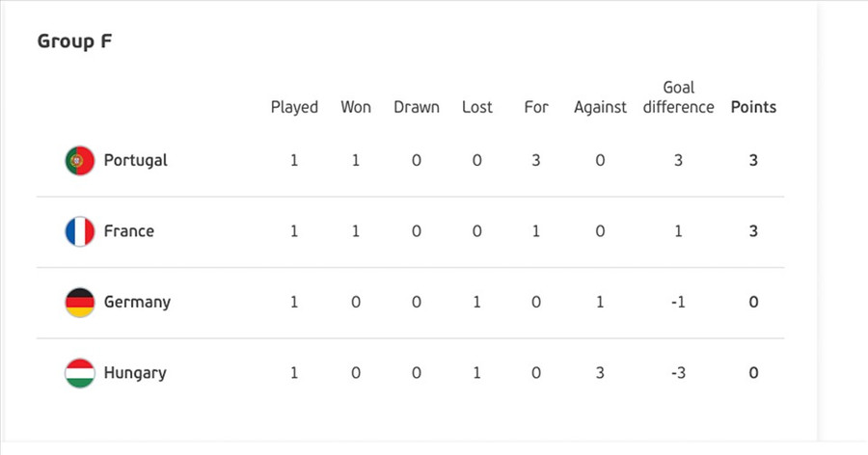
Task: Click the Points column header
Action: 753,107
